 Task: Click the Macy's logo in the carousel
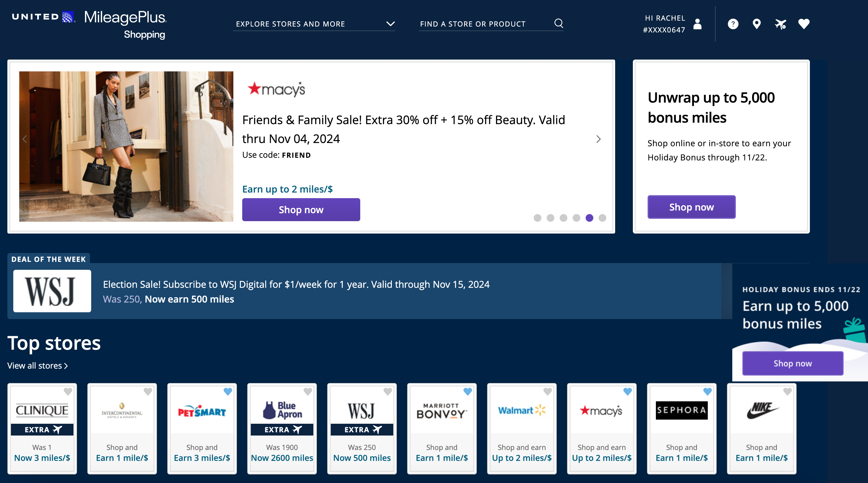click(276, 89)
